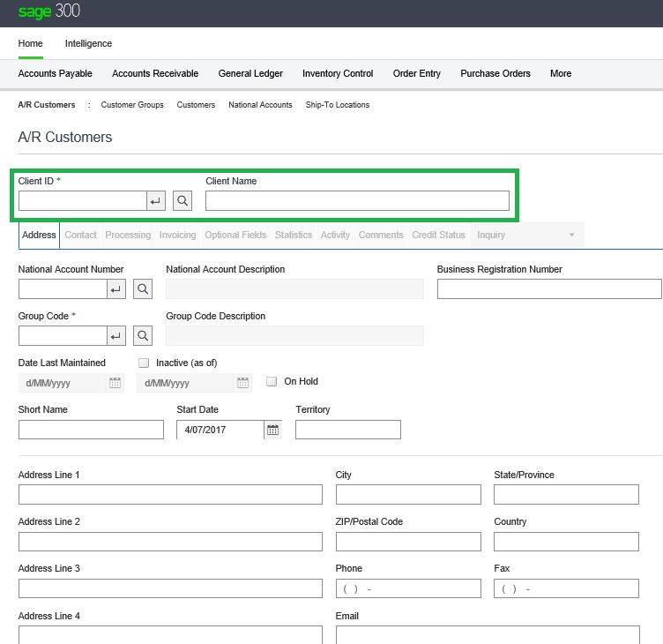This screenshot has width=663, height=644.
Task: Focus the Client Name input field
Action: pyautogui.click(x=357, y=200)
